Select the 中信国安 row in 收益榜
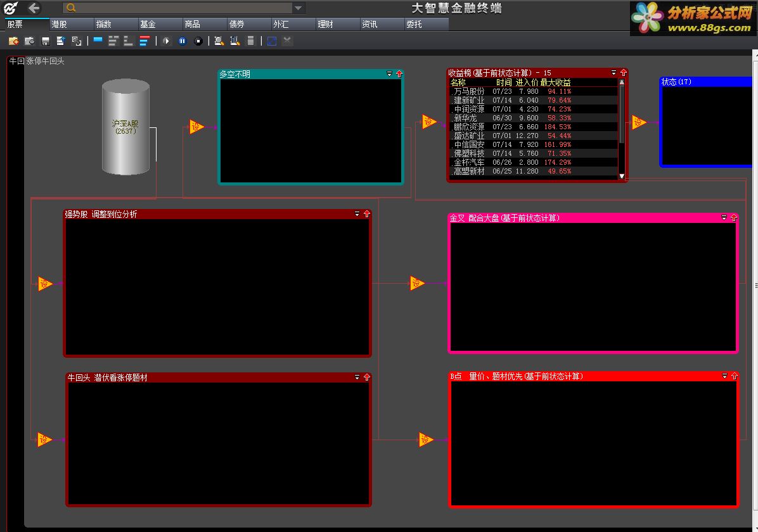 534,144
